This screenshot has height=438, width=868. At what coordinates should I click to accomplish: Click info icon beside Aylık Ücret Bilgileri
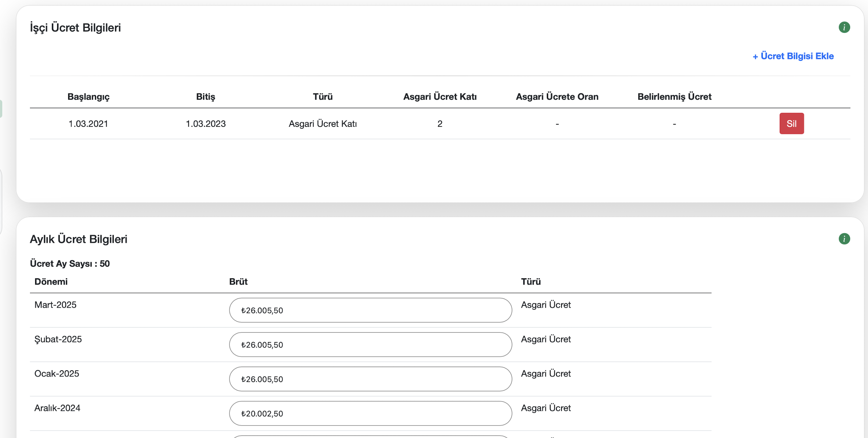point(844,239)
